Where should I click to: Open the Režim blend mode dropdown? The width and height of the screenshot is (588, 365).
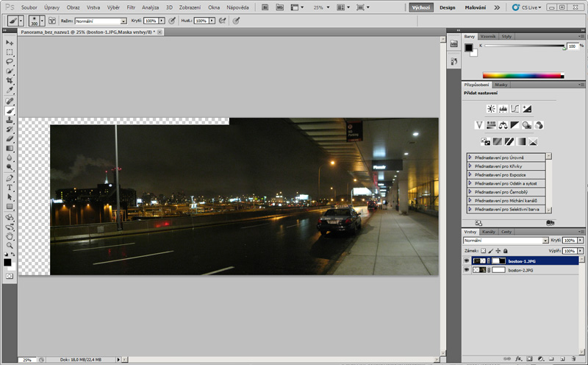pos(101,21)
